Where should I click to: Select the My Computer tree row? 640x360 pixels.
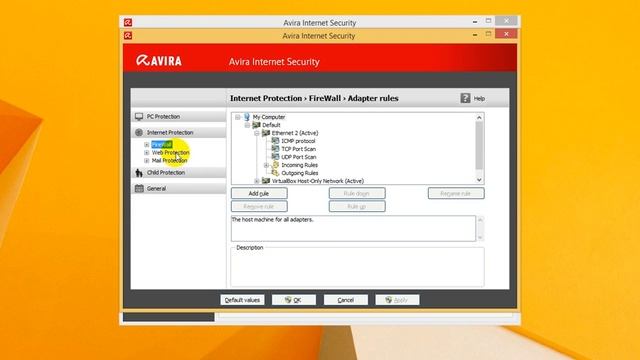tap(269, 117)
